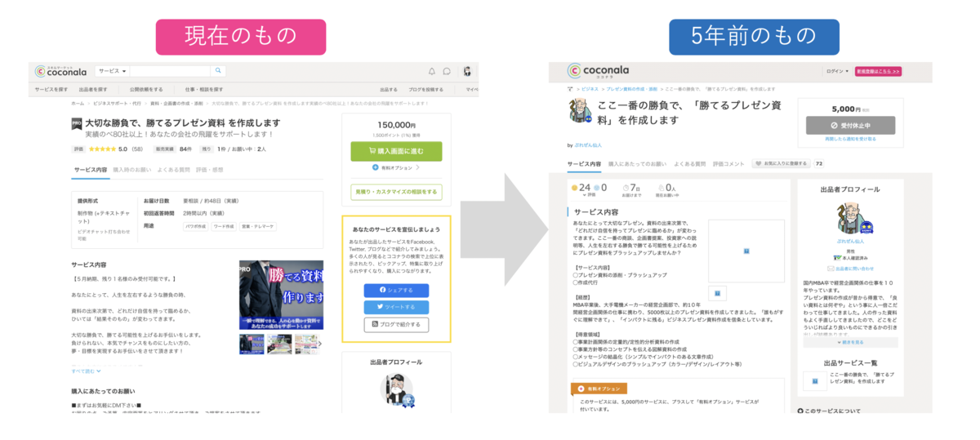Click the next-arrow beside the gallery thumbnails

[x=321, y=344]
